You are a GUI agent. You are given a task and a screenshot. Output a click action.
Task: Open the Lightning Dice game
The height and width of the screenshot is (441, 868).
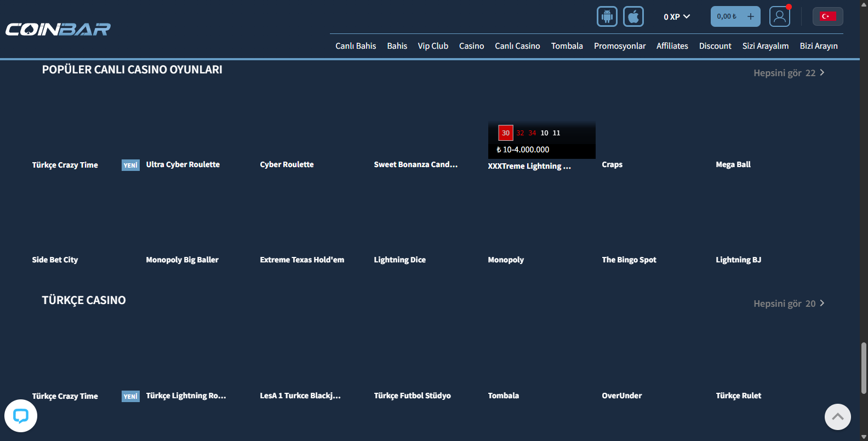[x=399, y=260]
